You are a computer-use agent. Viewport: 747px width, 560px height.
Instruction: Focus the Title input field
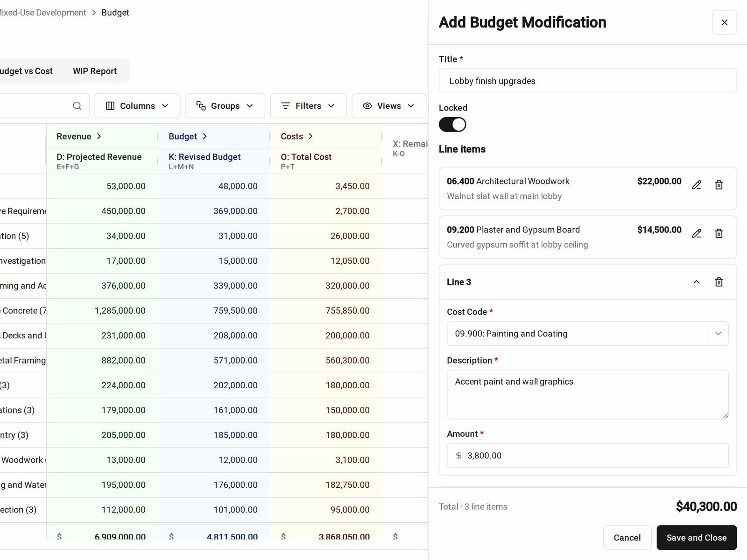click(x=587, y=81)
